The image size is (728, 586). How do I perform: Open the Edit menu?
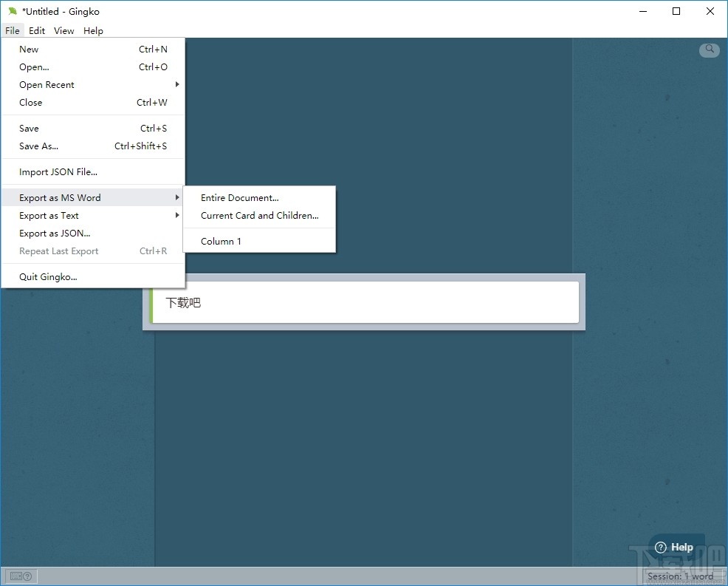click(37, 31)
